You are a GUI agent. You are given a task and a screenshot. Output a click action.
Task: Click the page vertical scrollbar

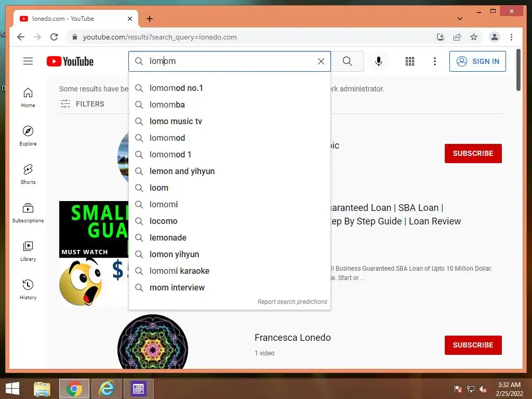pyautogui.click(x=518, y=70)
